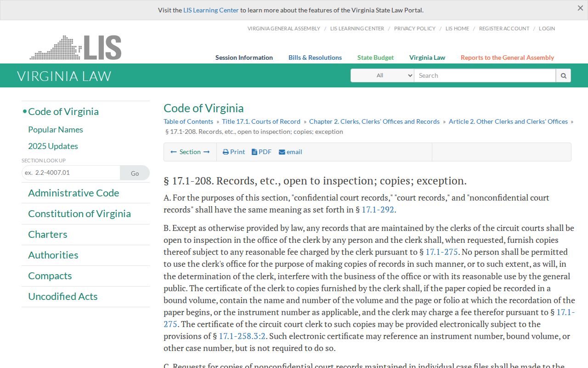588x368 pixels.
Task: Click the Go button for section lookup
Action: coord(135,173)
